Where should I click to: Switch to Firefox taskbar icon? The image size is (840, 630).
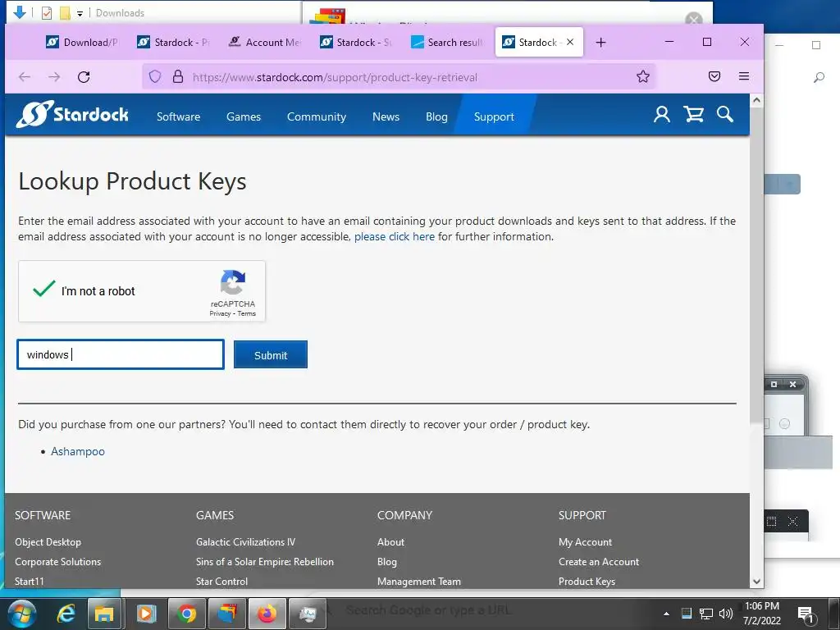267,614
